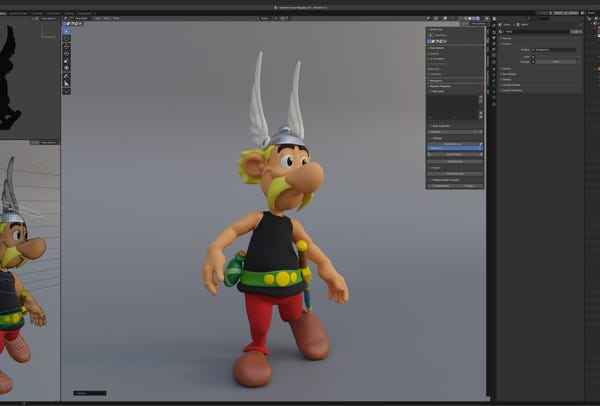Toggle Affect Only Locations checkbox
Screen dimensions: 600x406
tap(429, 74)
